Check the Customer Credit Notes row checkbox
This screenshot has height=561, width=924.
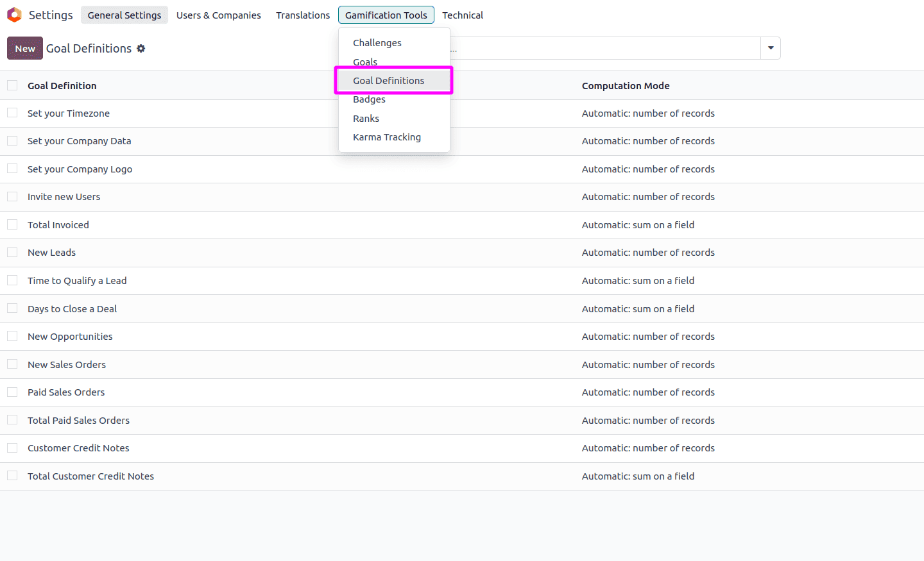tap(12, 448)
